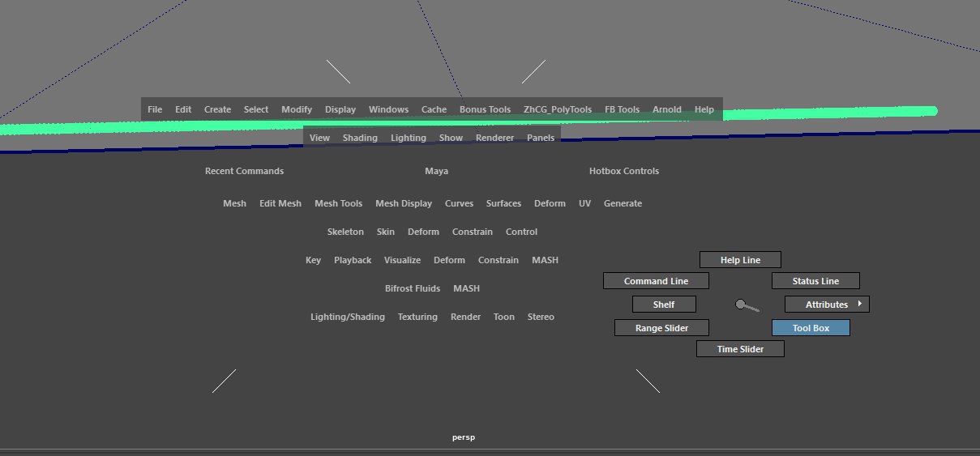Open the Skeleton menu

tap(345, 232)
